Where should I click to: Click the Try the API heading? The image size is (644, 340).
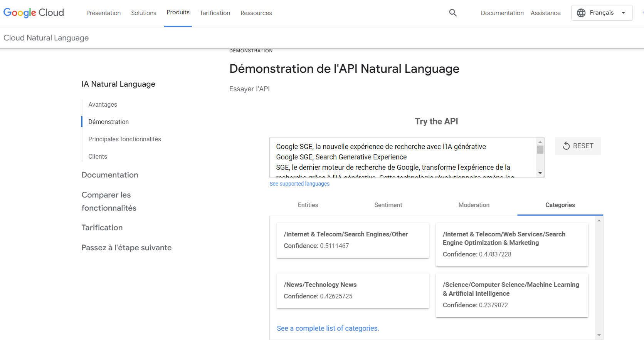(436, 121)
